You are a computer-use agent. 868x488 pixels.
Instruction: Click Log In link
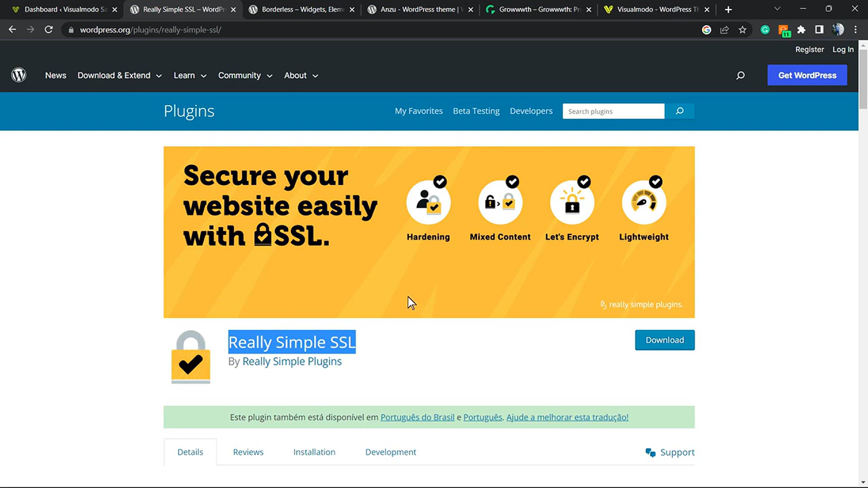(x=843, y=49)
